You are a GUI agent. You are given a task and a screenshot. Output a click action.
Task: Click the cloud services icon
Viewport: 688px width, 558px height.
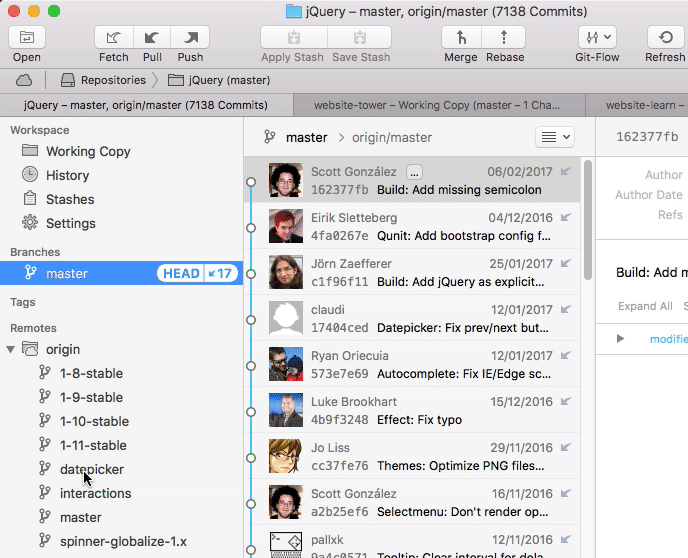(x=25, y=80)
